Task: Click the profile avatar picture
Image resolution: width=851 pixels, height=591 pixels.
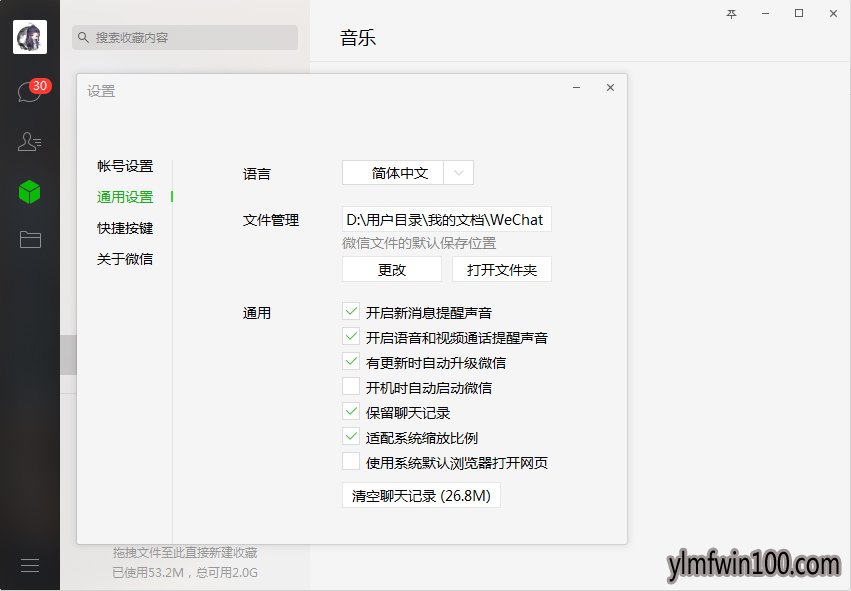Action: tap(30, 37)
